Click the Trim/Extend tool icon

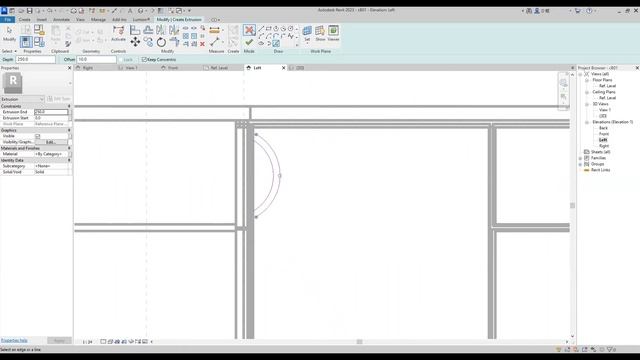tap(174, 42)
